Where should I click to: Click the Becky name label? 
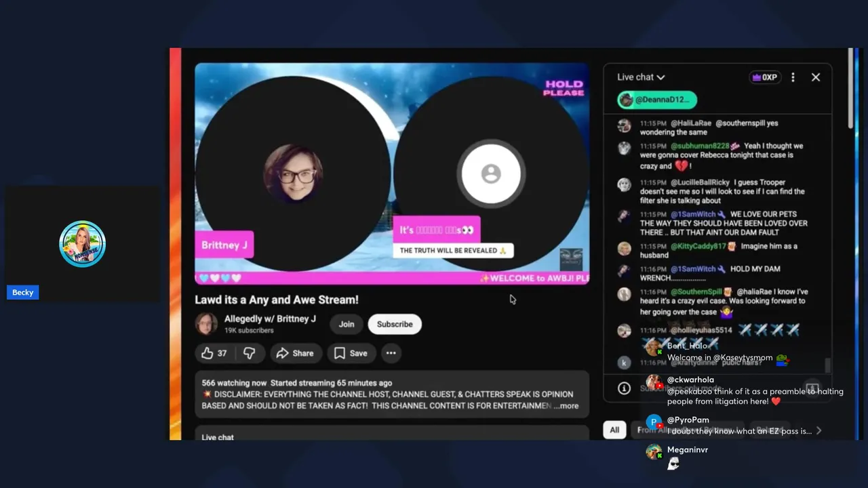point(23,292)
